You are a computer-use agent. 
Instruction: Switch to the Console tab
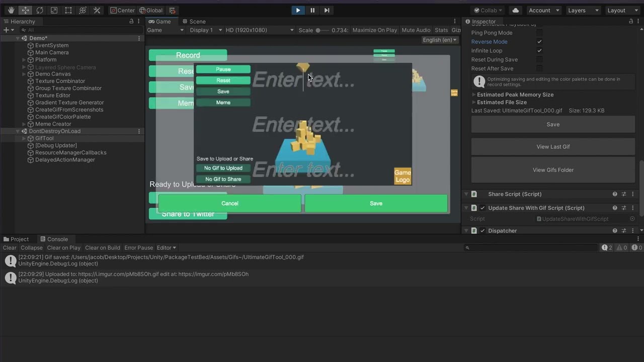[54, 239]
